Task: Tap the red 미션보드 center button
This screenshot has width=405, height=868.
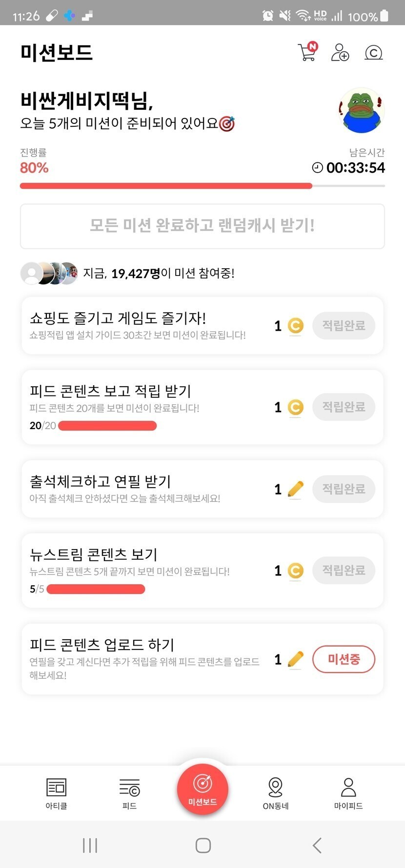Action: (202, 789)
